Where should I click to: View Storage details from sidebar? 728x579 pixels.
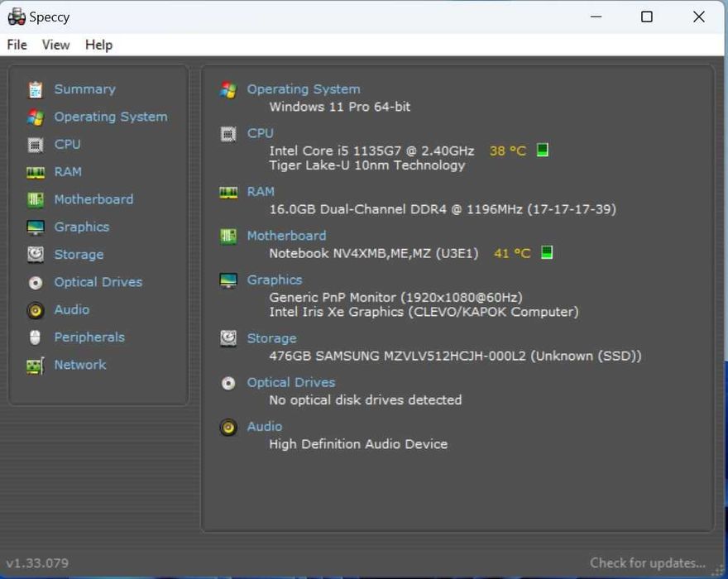[x=79, y=255]
